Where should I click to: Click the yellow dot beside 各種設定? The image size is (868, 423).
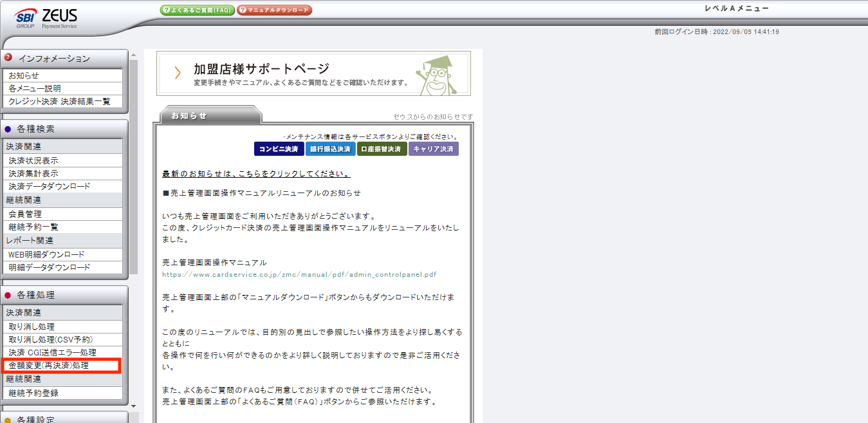[x=8, y=420]
